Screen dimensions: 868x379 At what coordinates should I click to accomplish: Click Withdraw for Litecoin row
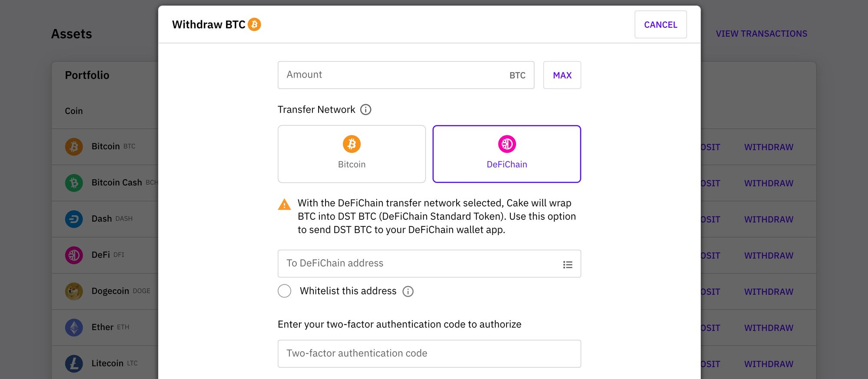point(769,364)
